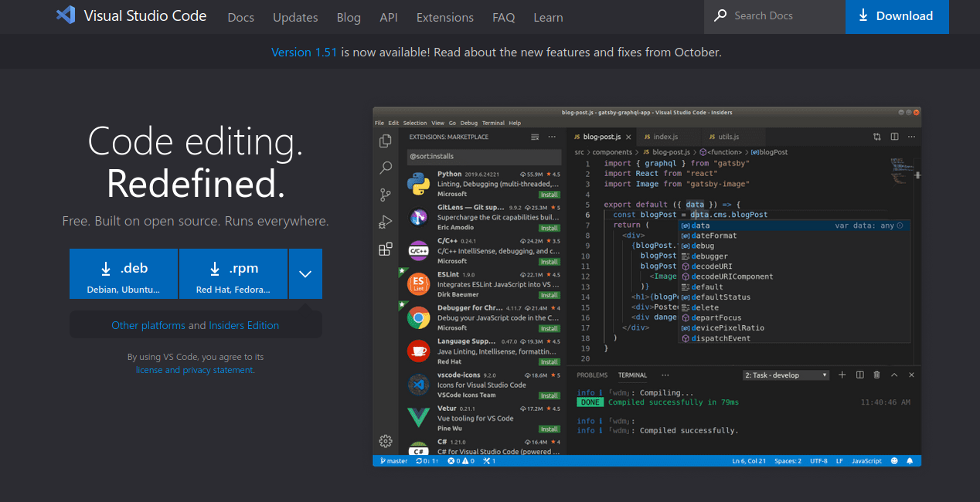
Task: Open the Learn nav item
Action: 548,17
